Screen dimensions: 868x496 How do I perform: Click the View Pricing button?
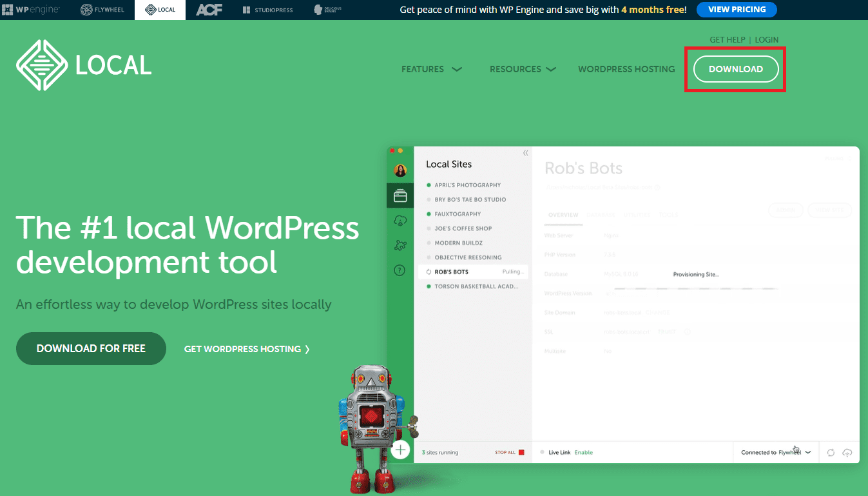737,10
